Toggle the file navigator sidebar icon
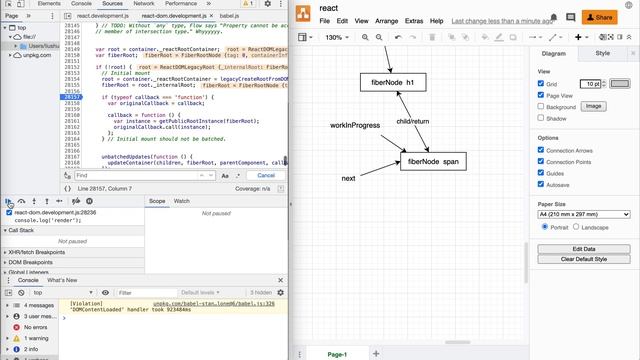640x360 pixels. coord(68,16)
